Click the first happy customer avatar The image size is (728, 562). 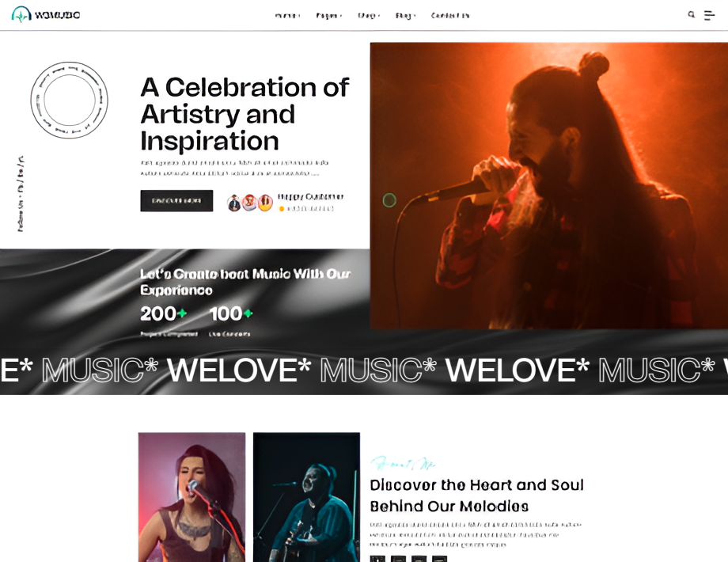(x=234, y=203)
